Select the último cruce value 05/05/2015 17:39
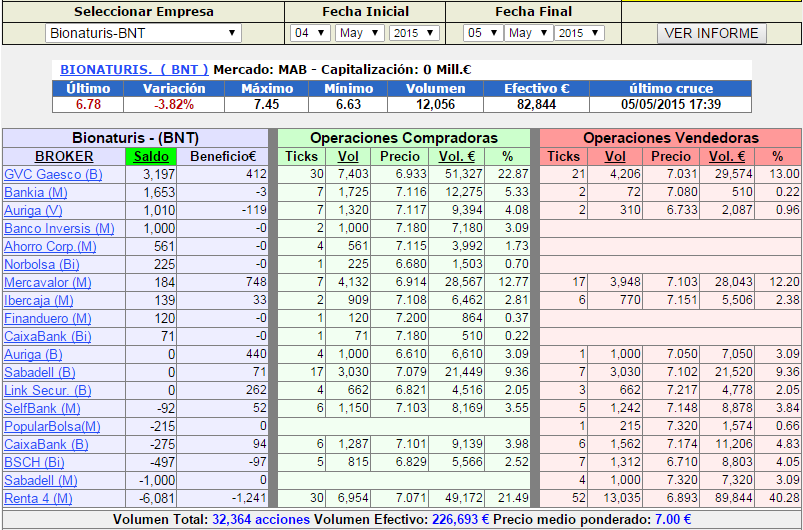The image size is (803, 530). 671,104
